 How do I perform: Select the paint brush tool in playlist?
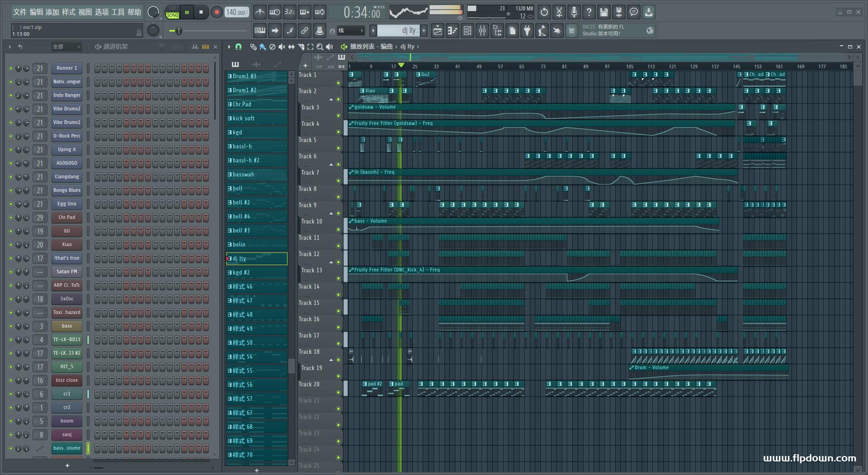(263, 47)
